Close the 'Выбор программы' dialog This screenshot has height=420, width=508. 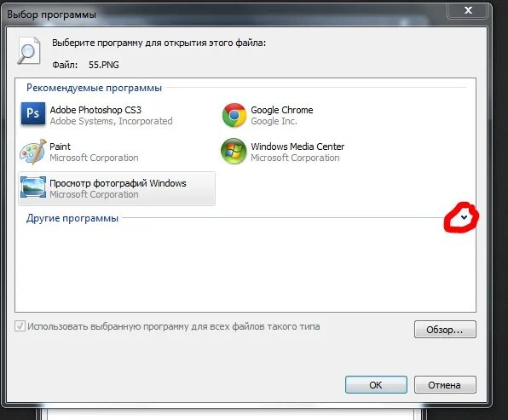[468, 11]
